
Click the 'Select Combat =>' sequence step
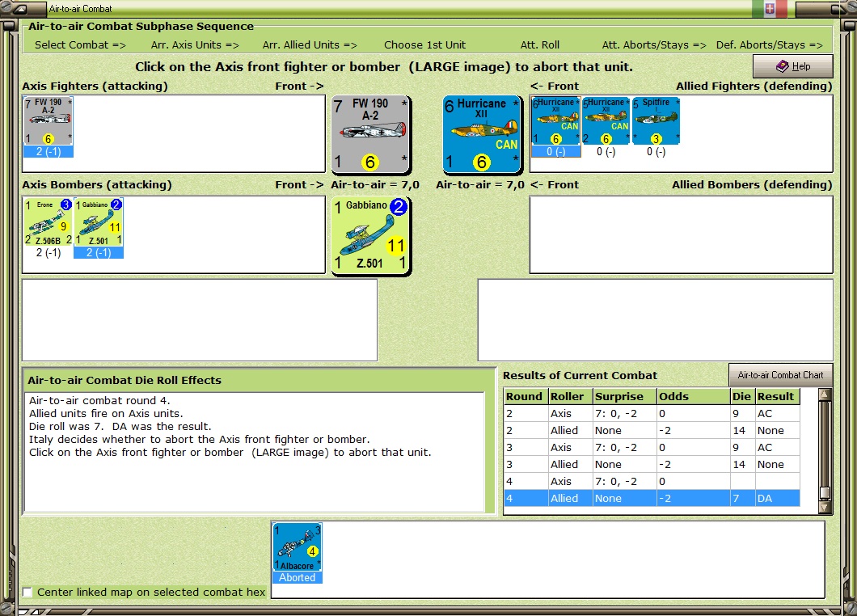tap(80, 44)
